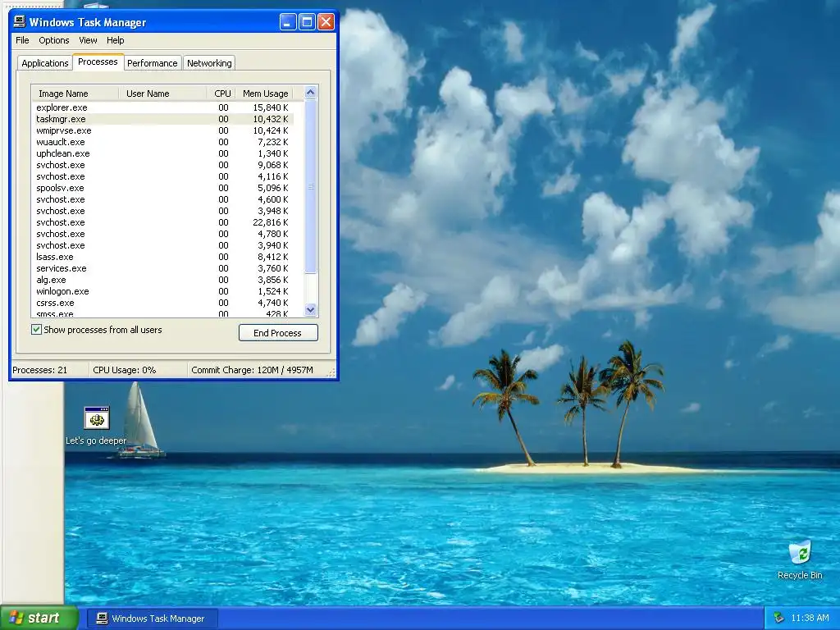The image size is (840, 630).
Task: Select the wuauclt.exe process
Action: [163, 142]
